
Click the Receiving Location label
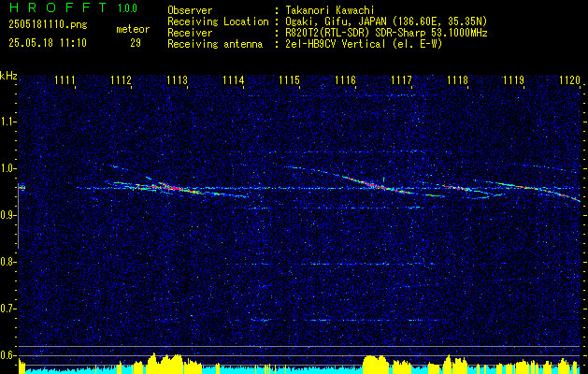click(x=218, y=22)
